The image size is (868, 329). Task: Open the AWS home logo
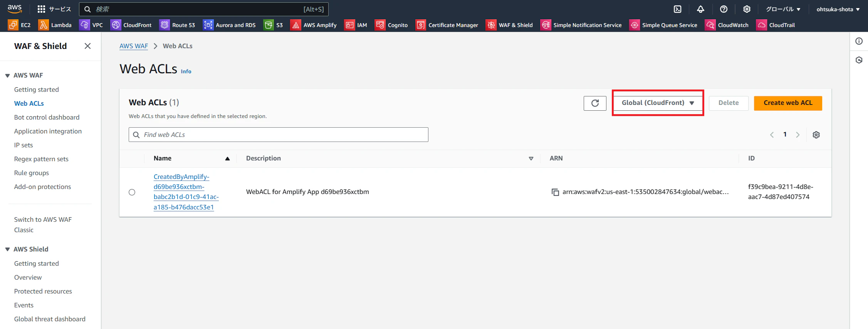click(15, 9)
